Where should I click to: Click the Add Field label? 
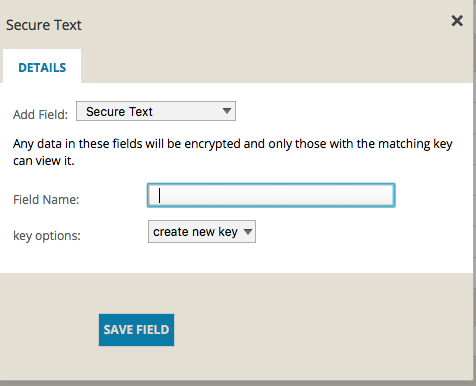(40, 115)
